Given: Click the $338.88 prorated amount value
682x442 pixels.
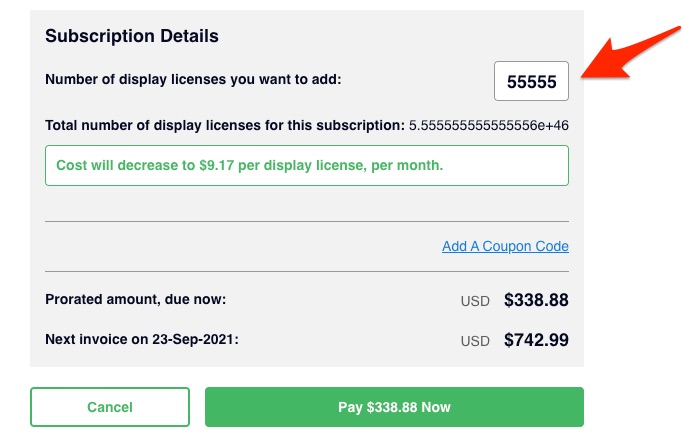Looking at the screenshot, I should 536,299.
